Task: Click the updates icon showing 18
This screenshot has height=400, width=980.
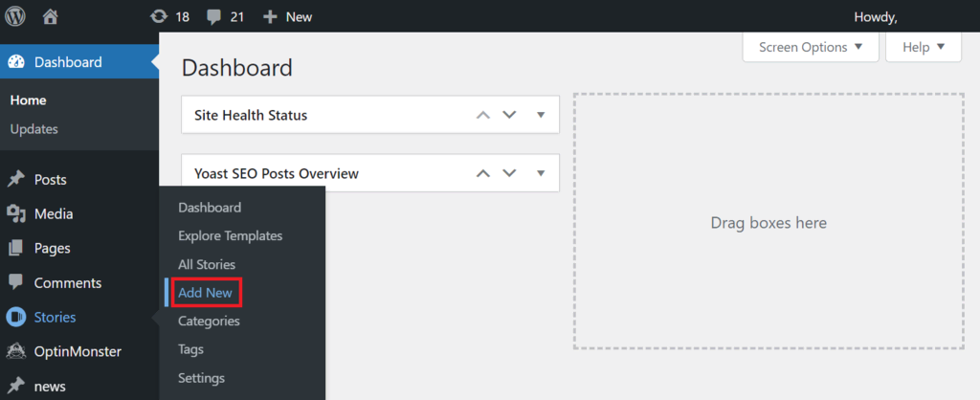Action: click(x=158, y=16)
